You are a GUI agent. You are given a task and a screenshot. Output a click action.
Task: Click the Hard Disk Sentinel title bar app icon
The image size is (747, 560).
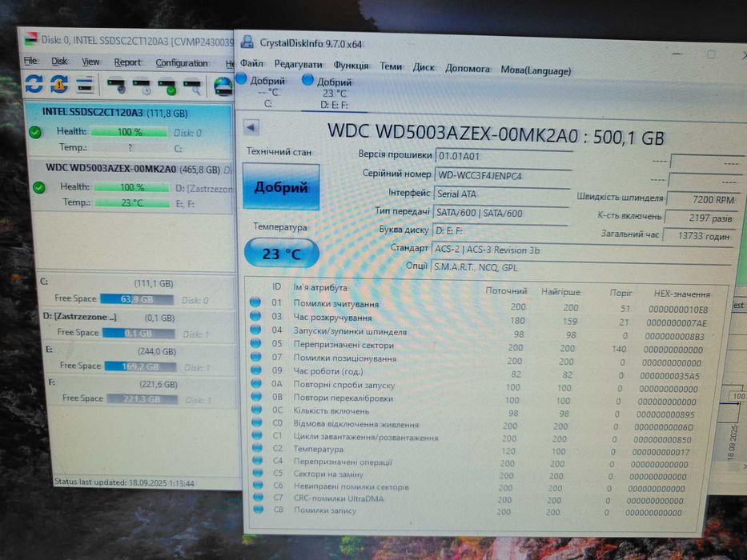pos(30,39)
